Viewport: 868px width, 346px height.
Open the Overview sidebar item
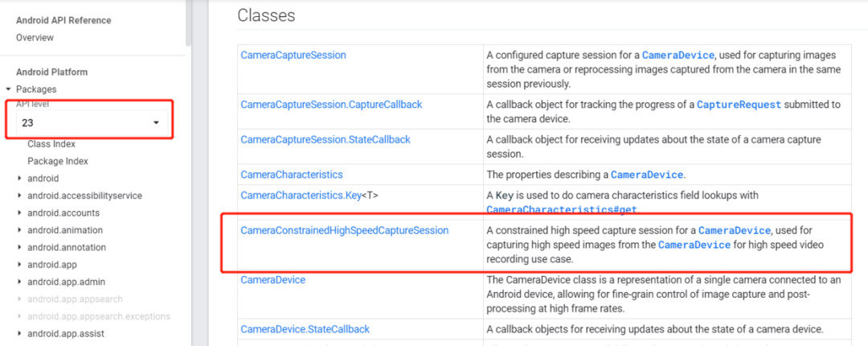[x=35, y=38]
